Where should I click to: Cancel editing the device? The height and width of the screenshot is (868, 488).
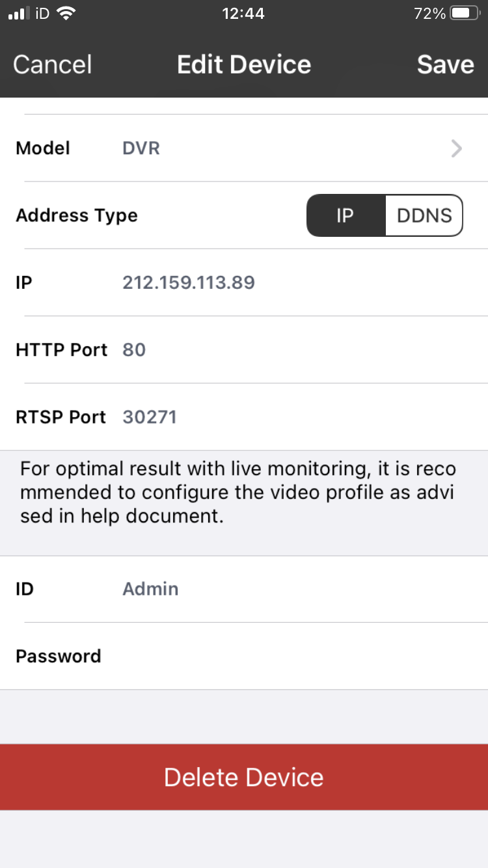coord(51,64)
